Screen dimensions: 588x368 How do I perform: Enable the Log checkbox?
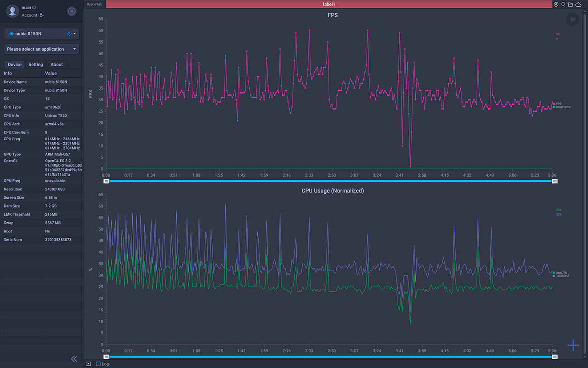point(98,364)
